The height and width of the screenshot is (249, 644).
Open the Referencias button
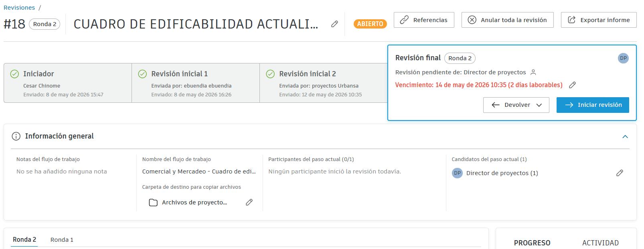coord(424,20)
